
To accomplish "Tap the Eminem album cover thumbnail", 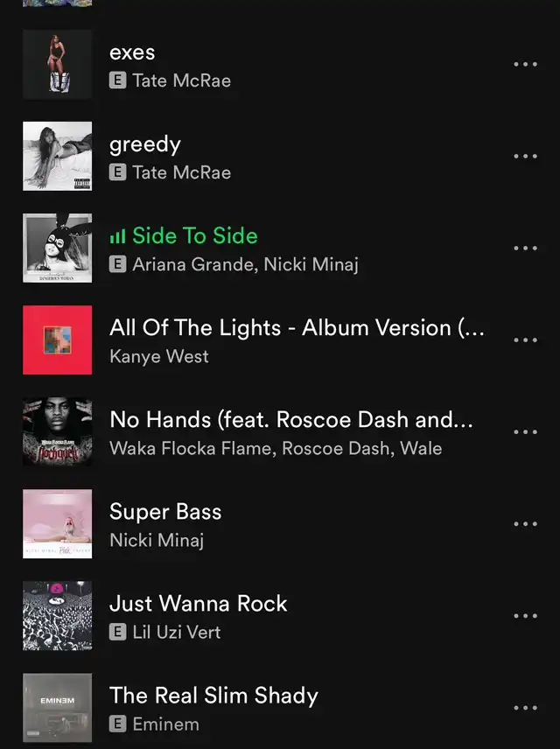I will [x=58, y=708].
